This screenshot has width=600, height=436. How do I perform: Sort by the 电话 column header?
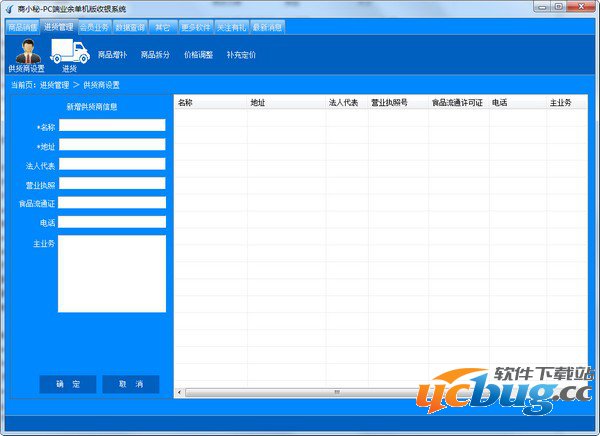pyautogui.click(x=518, y=103)
